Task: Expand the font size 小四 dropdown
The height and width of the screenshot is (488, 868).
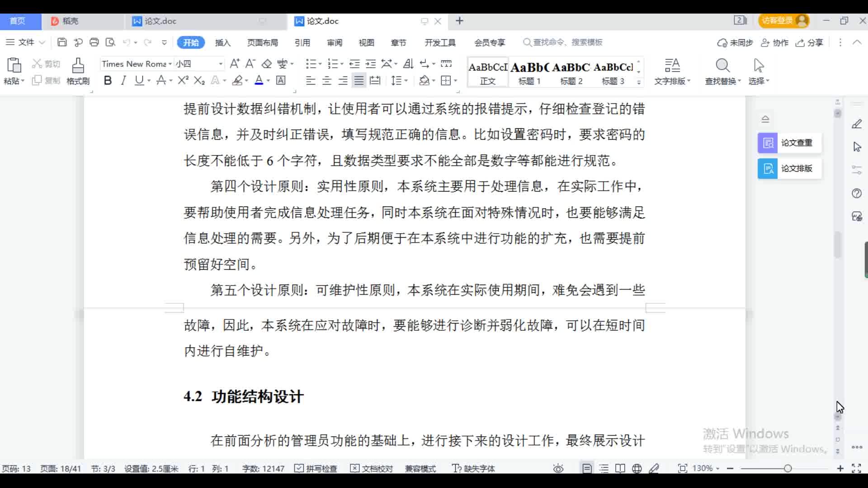Action: 221,64
